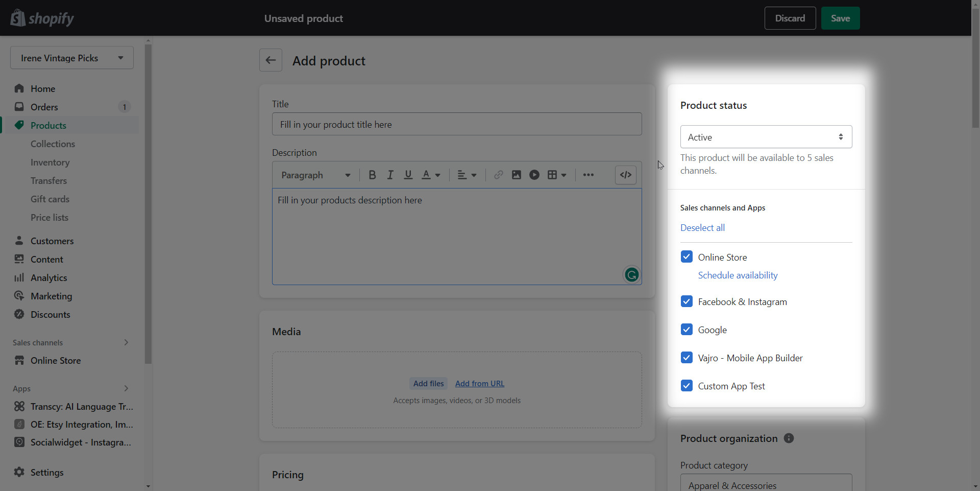
Task: Click inside the description text area
Action: pyautogui.click(x=457, y=237)
